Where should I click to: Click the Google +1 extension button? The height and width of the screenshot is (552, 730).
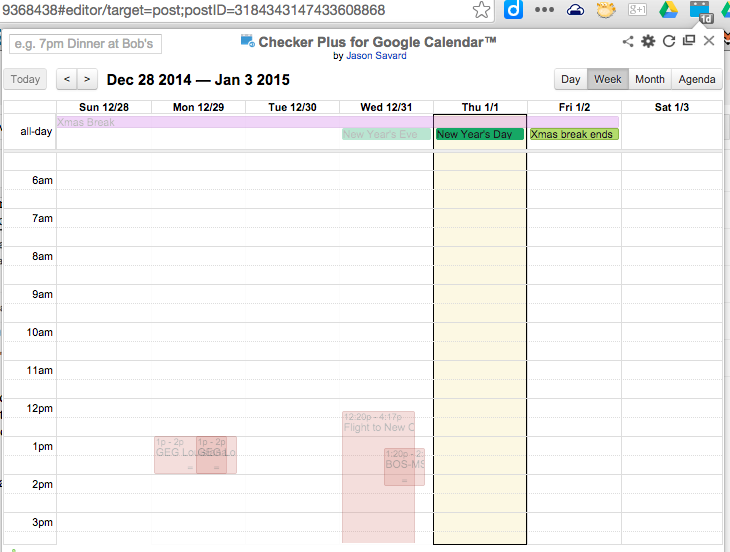click(637, 10)
